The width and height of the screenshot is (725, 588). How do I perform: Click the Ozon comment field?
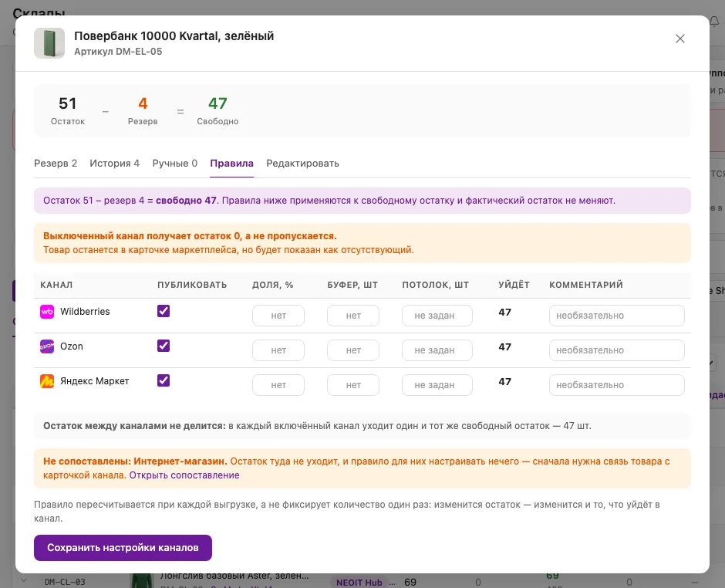pyautogui.click(x=617, y=350)
